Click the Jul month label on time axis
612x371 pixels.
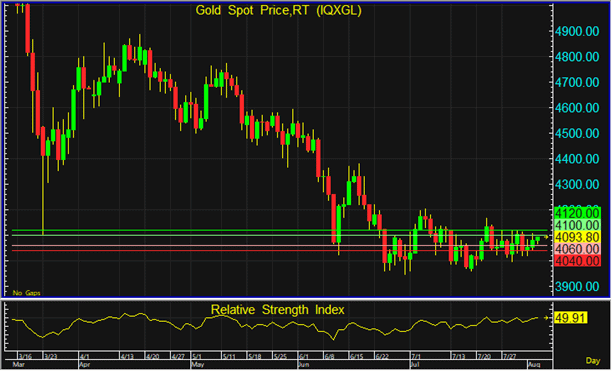pyautogui.click(x=415, y=365)
